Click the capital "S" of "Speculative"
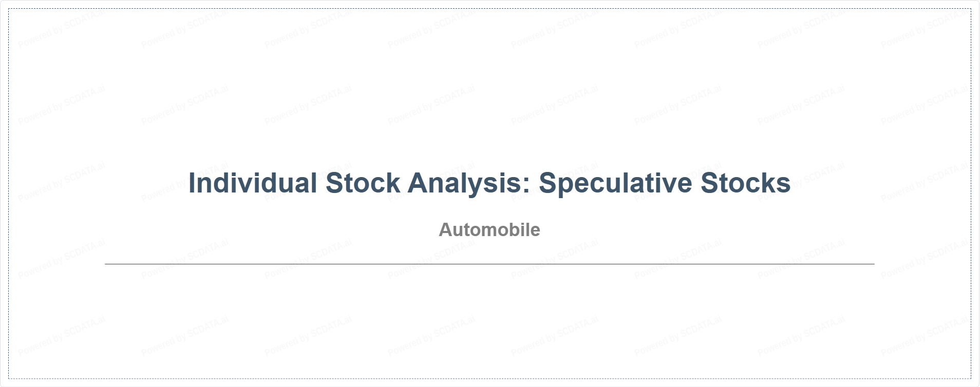The image size is (980, 387). tap(548, 183)
